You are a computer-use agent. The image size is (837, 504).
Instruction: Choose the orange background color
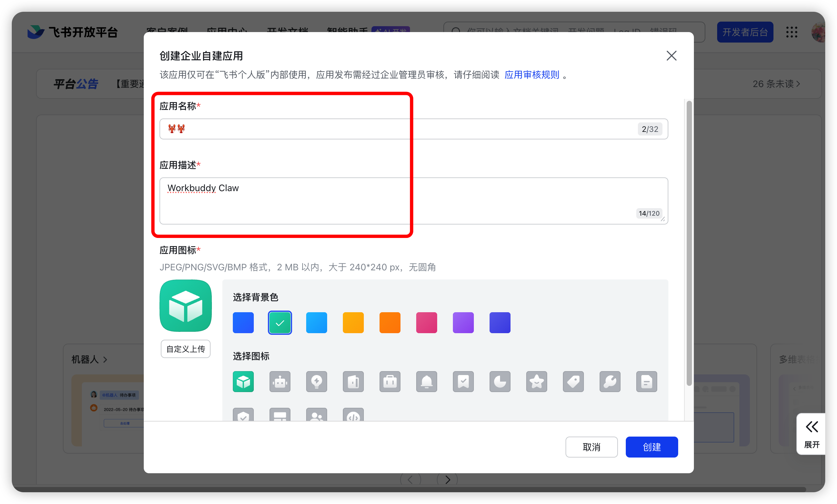pyautogui.click(x=390, y=322)
